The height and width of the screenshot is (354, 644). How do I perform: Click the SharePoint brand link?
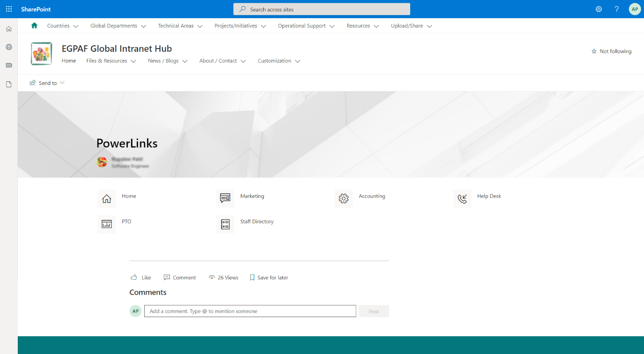pos(36,9)
